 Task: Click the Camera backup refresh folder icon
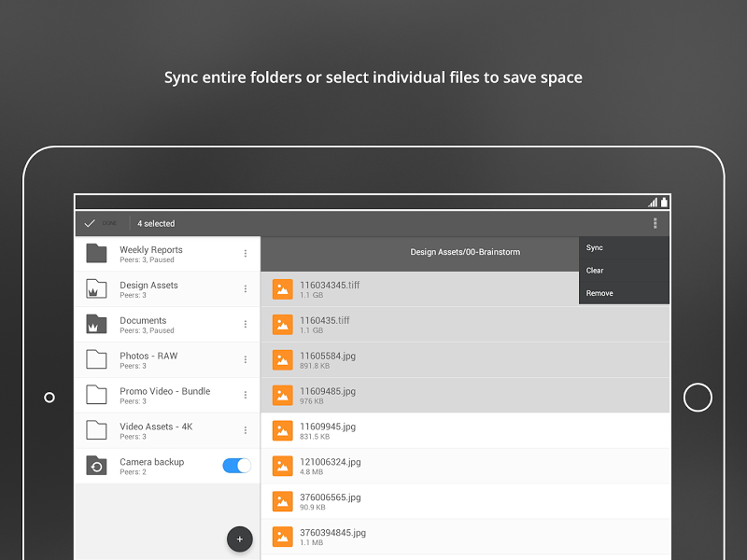pos(96,466)
